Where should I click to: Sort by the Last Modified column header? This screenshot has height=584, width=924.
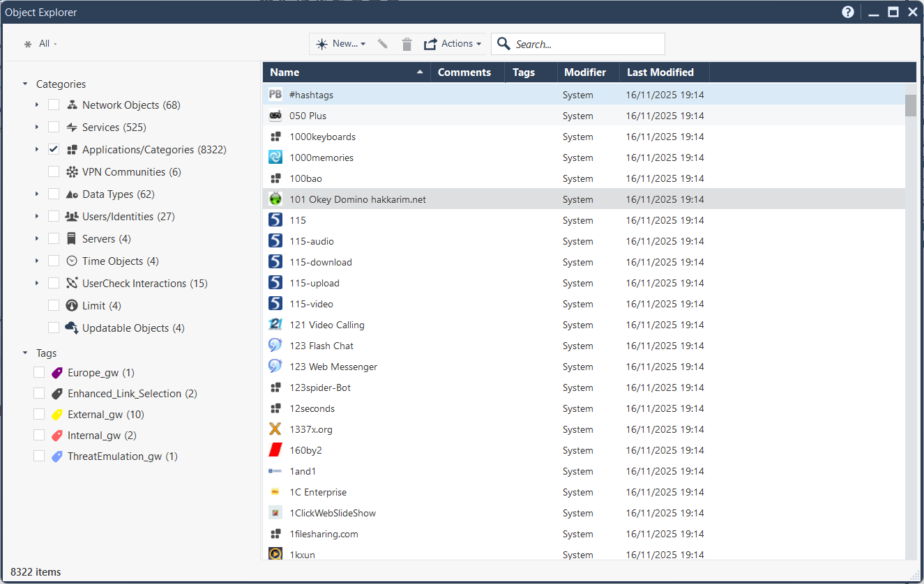[660, 72]
